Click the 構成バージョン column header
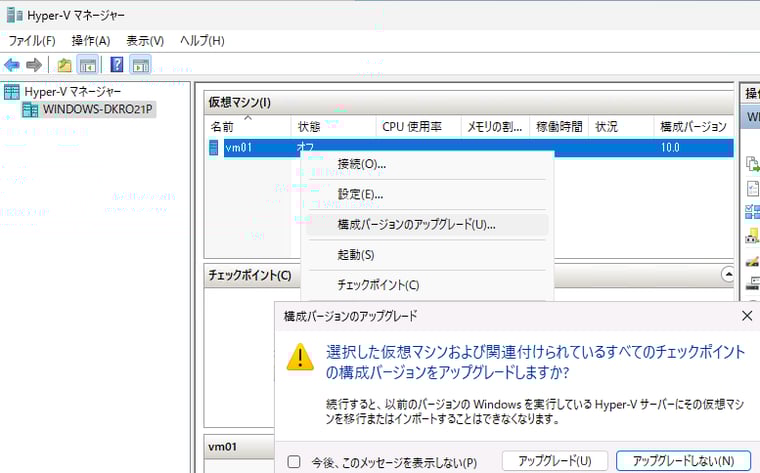Screen dimensions: 760x473 click(693, 127)
